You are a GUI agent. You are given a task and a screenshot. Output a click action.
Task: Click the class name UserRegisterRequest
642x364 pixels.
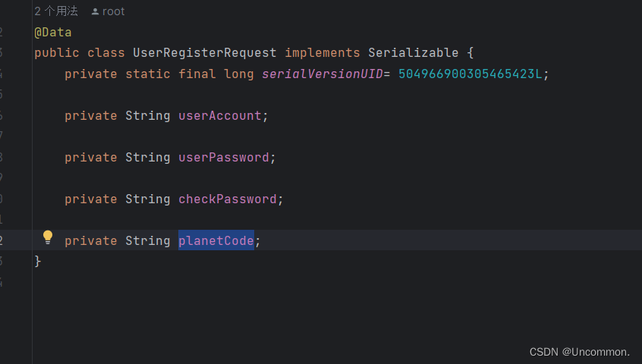tap(205, 53)
